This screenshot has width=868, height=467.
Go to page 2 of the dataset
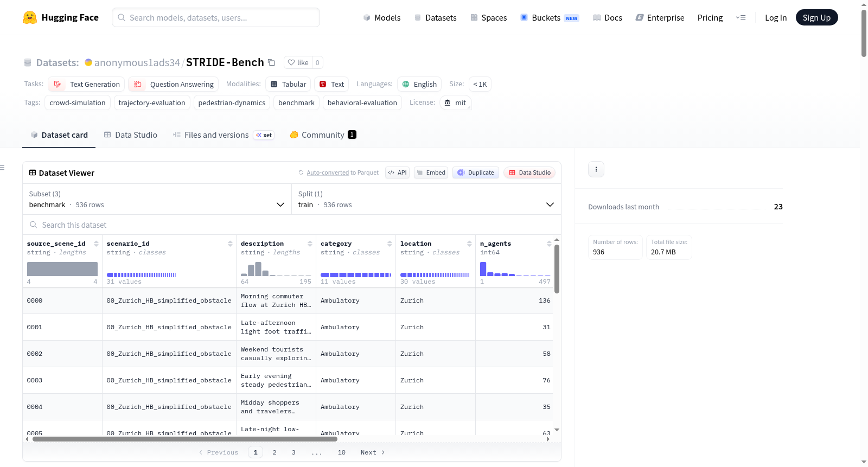coord(275,452)
